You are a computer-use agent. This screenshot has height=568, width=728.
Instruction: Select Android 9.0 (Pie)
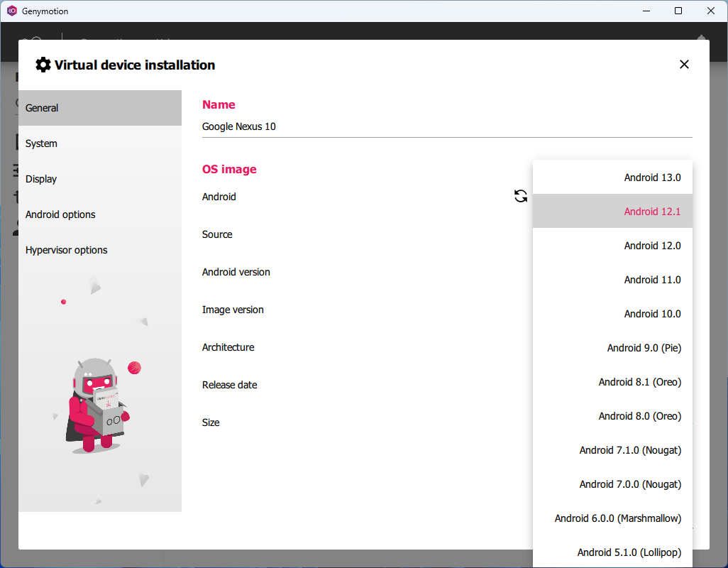(x=612, y=348)
